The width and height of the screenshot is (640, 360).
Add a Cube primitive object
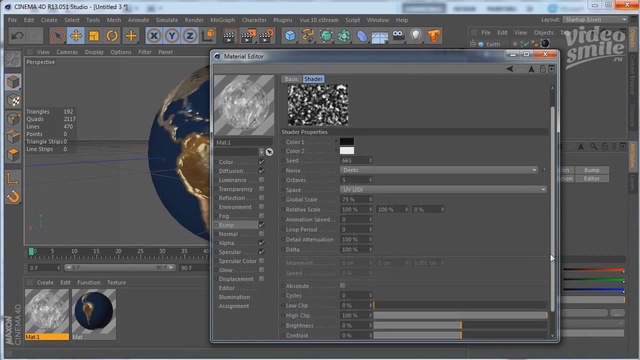click(290, 36)
